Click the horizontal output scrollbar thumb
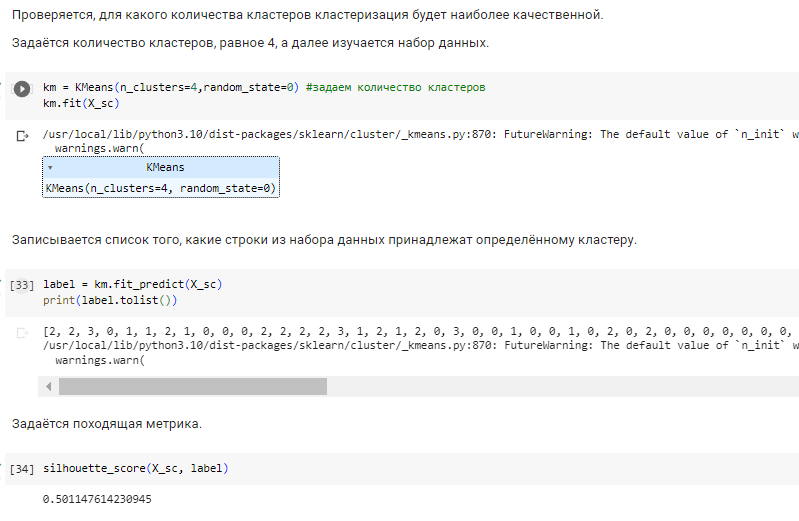The height and width of the screenshot is (521, 799). pos(193,386)
